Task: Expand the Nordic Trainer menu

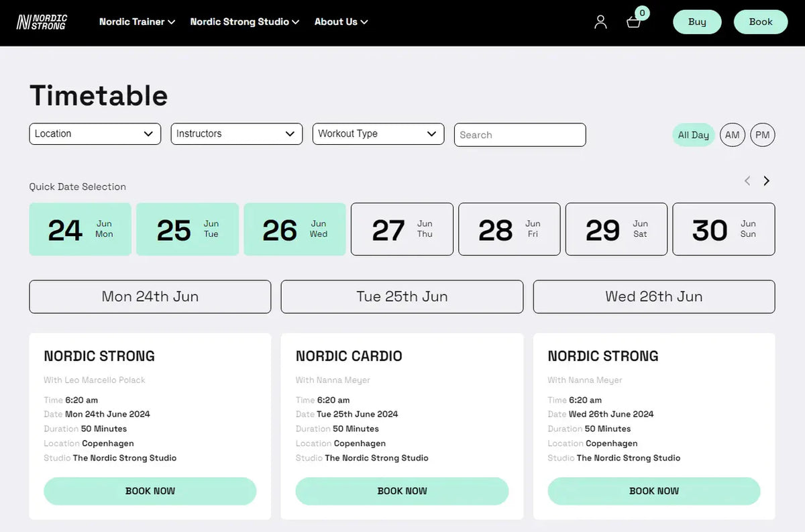Action: coord(137,21)
